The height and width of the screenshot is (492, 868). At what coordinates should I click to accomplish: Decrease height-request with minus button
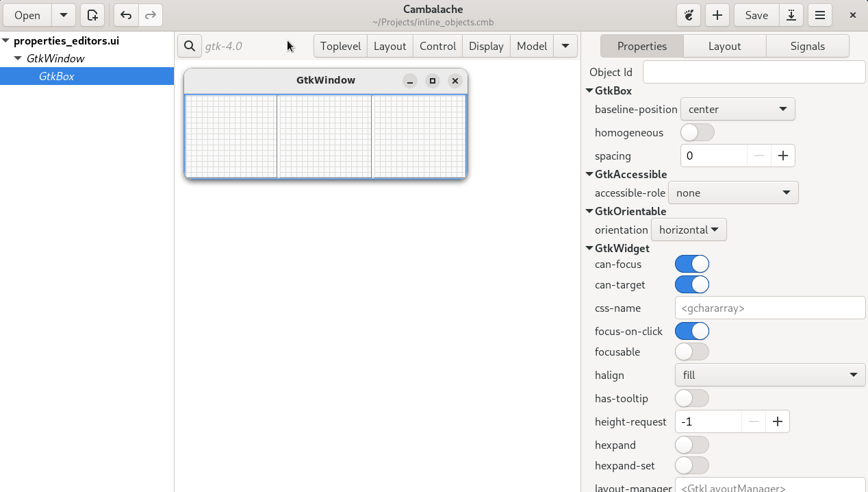753,421
